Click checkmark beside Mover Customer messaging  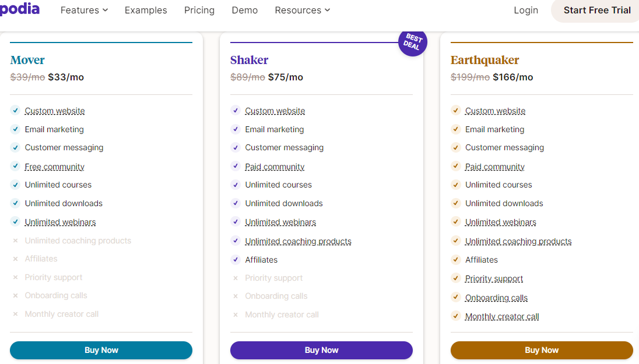[15, 147]
